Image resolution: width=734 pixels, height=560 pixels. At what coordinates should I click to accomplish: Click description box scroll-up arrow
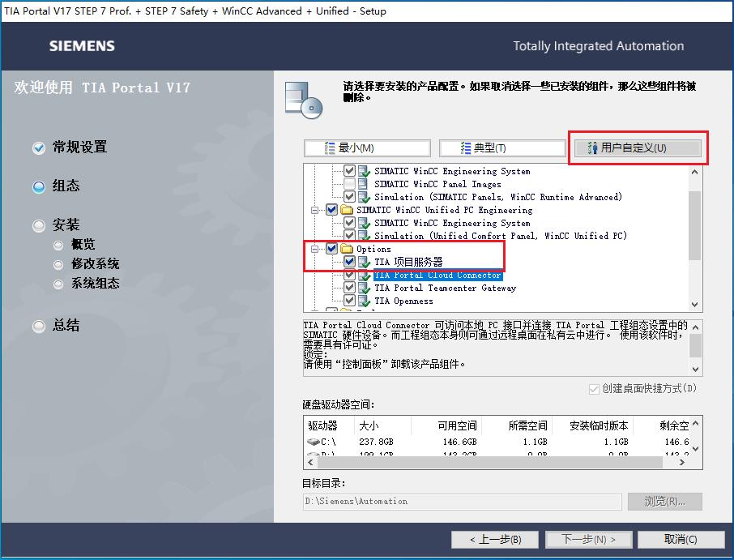(x=696, y=327)
